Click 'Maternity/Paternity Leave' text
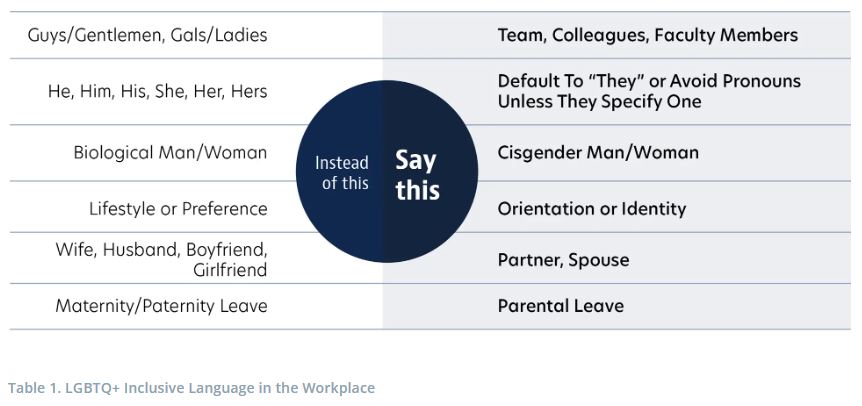862x406 pixels. tap(161, 305)
